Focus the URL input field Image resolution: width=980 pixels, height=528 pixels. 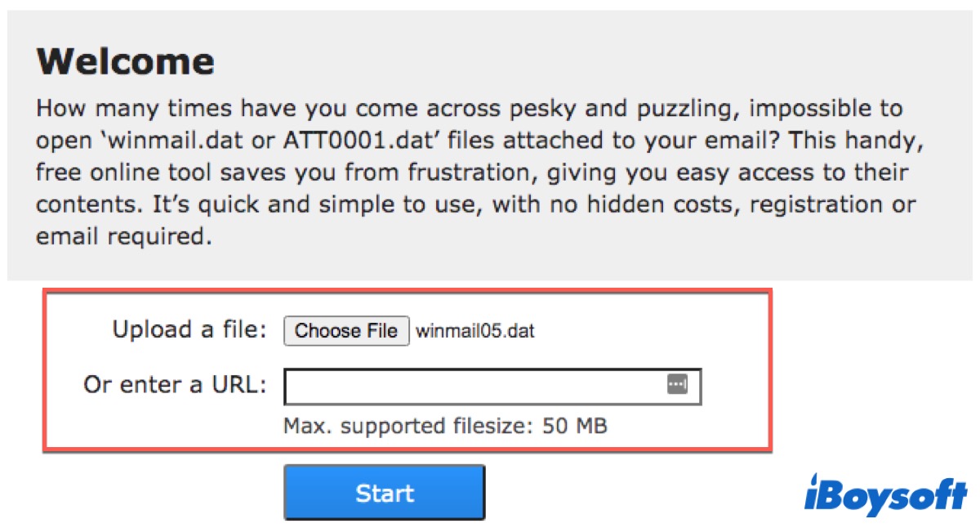pyautogui.click(x=474, y=387)
